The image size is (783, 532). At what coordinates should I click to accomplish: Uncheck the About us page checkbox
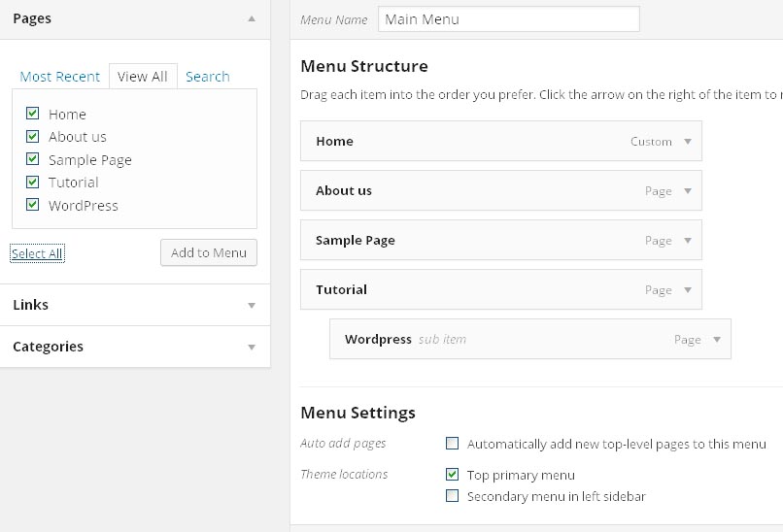pos(33,137)
